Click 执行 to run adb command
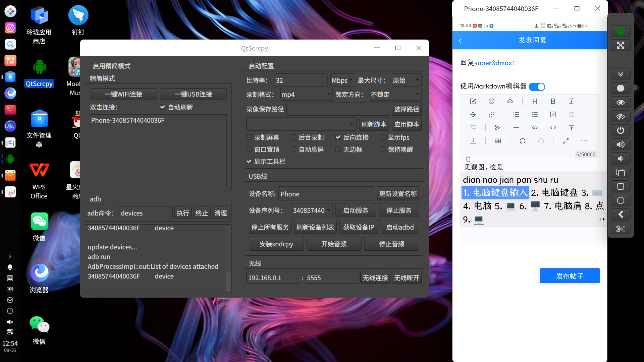This screenshot has width=644, height=362. click(183, 213)
